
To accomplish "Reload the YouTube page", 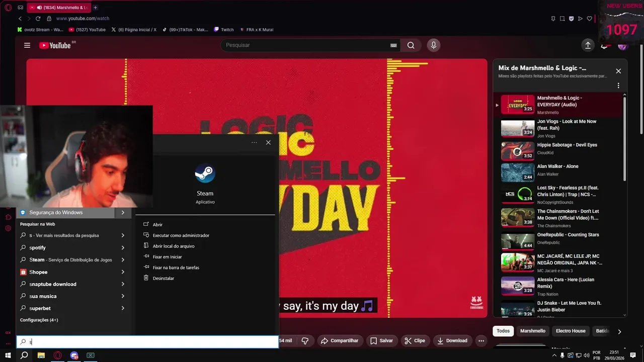I will click(38, 19).
